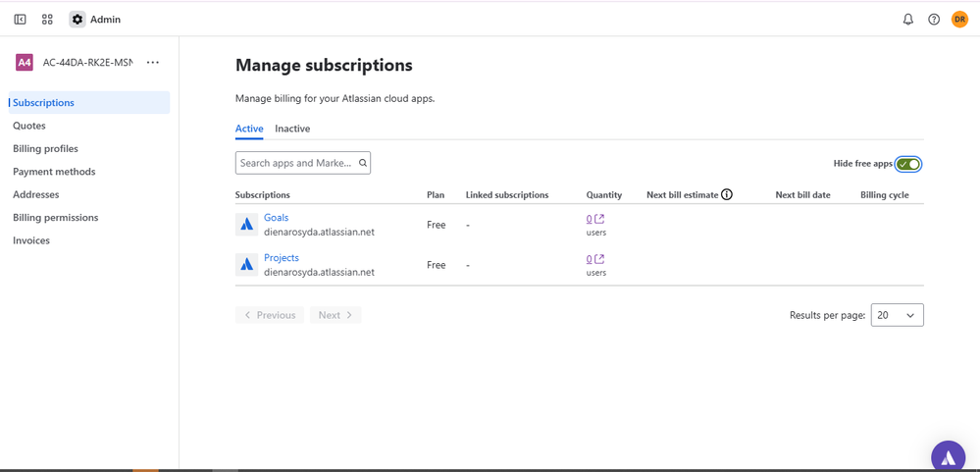Click the Next bill estimate info icon
The image size is (980, 472).
click(x=727, y=194)
